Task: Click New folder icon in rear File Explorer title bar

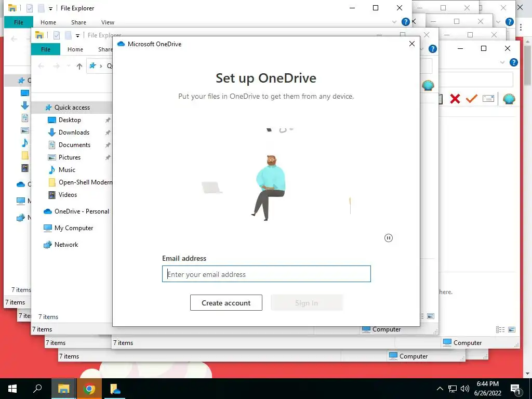Action: (41, 8)
